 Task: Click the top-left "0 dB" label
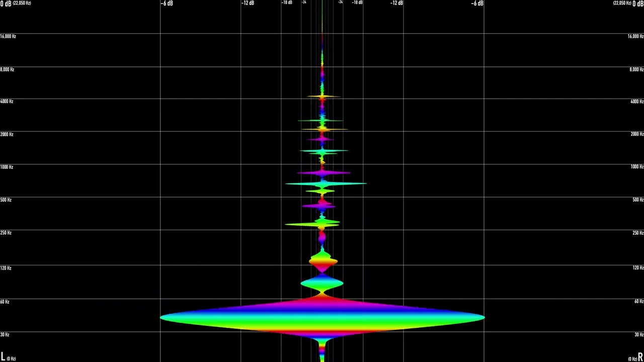(6, 4)
